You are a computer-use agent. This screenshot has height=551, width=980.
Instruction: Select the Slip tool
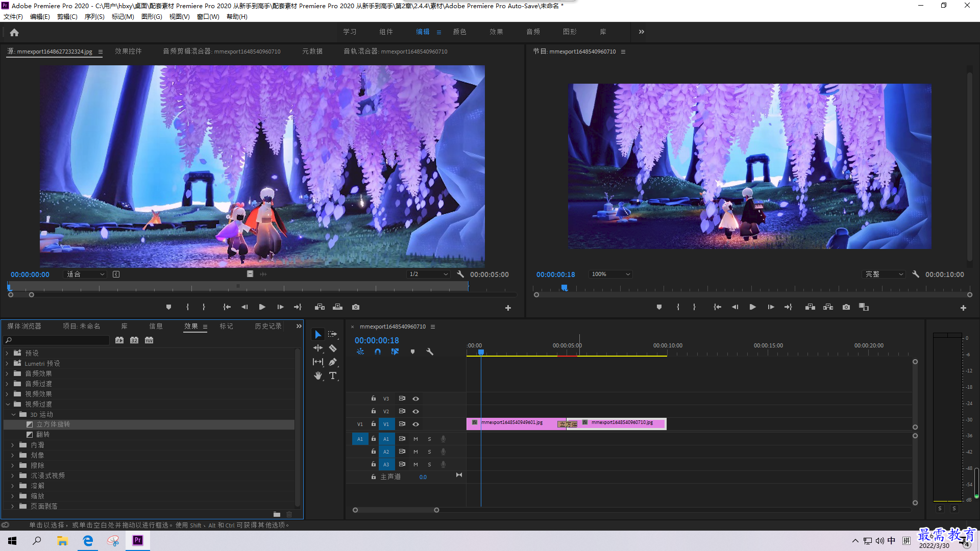point(318,362)
